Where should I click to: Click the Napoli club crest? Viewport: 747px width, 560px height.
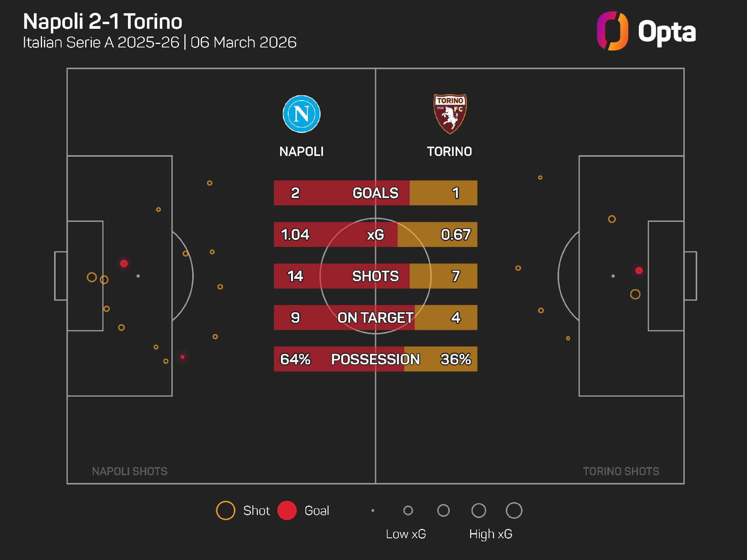tap(302, 114)
